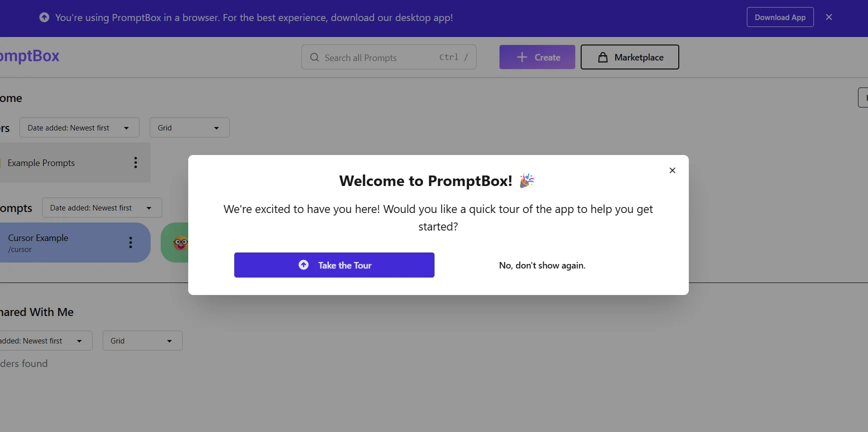Click the shopping bag icon on Marketplace
The width and height of the screenshot is (868, 432).
pyautogui.click(x=603, y=57)
